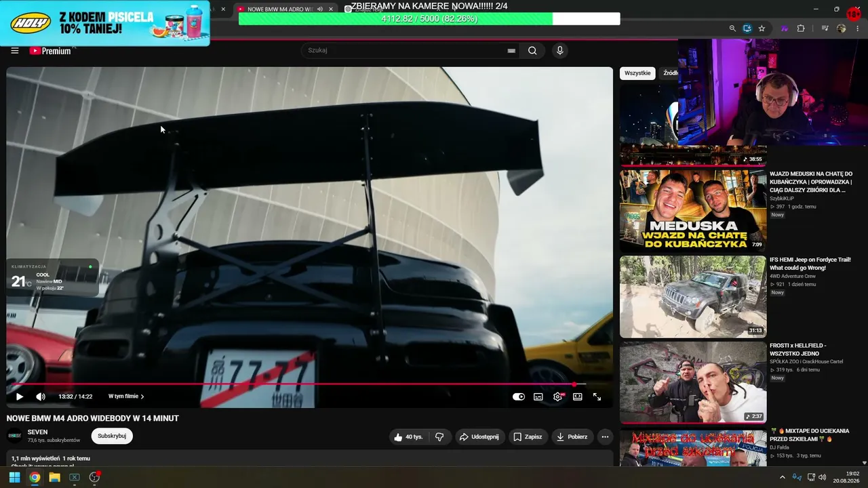Like the video with 40 tys. thumbs up
Viewport: 868px width, 488px height.
click(408, 437)
